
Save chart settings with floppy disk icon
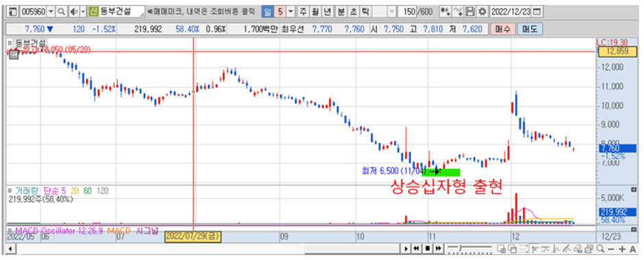point(470,12)
